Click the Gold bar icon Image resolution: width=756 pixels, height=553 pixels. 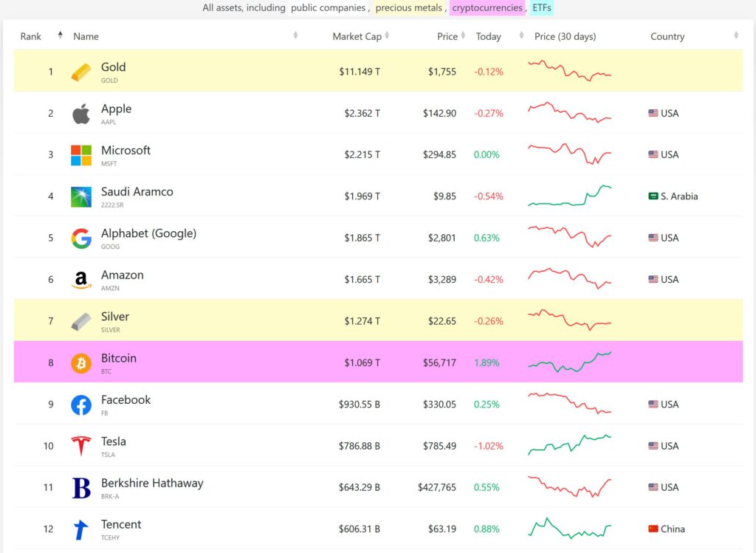click(81, 72)
